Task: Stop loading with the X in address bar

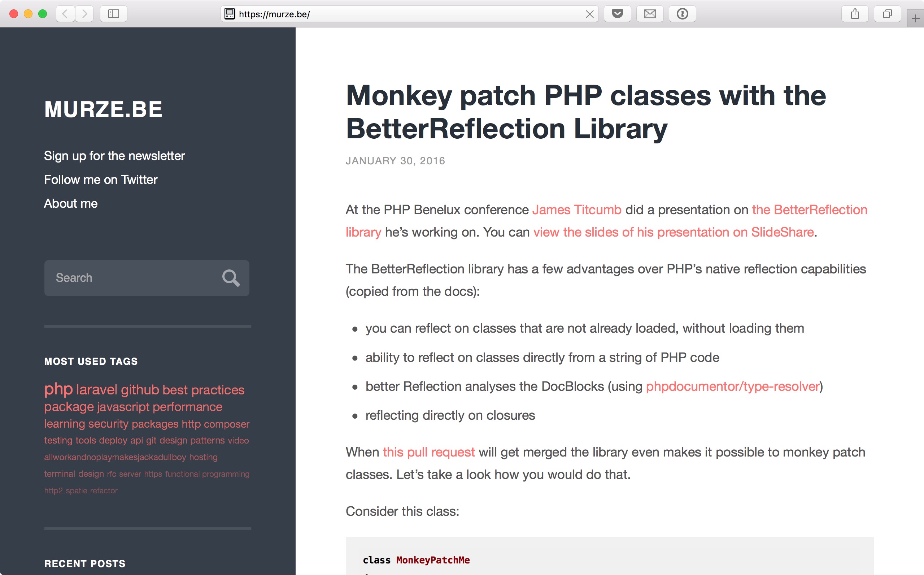Action: [589, 14]
